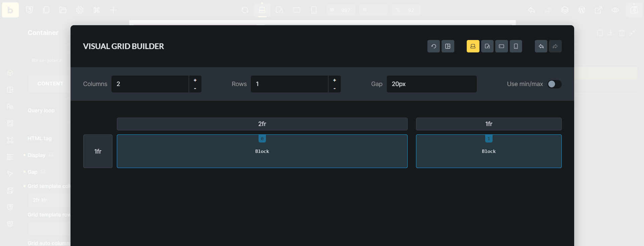Click the reset grid icon
Image resolution: width=644 pixels, height=246 pixels.
pyautogui.click(x=433, y=46)
